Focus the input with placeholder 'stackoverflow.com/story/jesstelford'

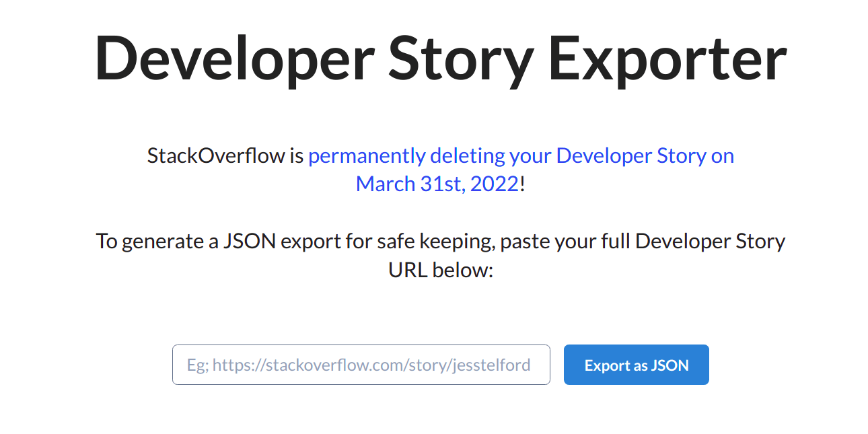(x=361, y=364)
